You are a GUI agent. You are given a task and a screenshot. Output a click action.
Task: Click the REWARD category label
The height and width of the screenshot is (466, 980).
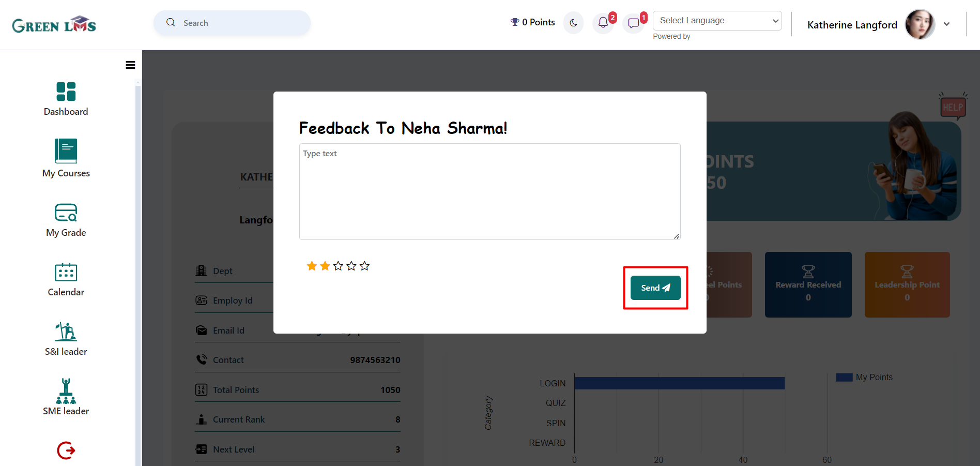[x=547, y=443]
